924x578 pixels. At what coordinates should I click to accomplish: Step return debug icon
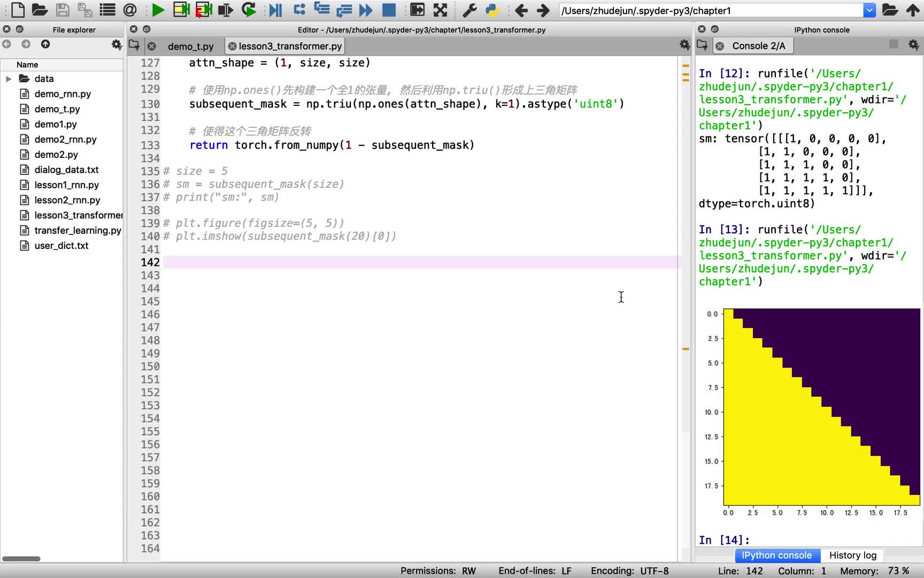344,10
